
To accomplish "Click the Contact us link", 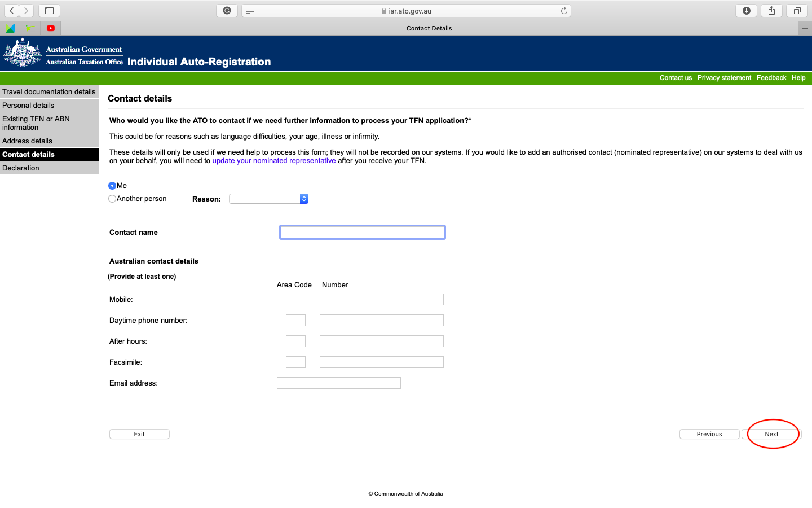I will point(676,78).
